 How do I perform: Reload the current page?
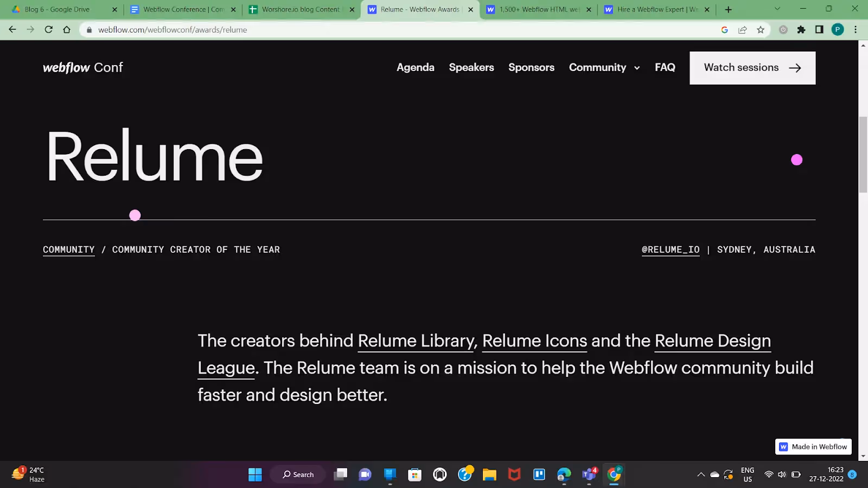coord(48,30)
